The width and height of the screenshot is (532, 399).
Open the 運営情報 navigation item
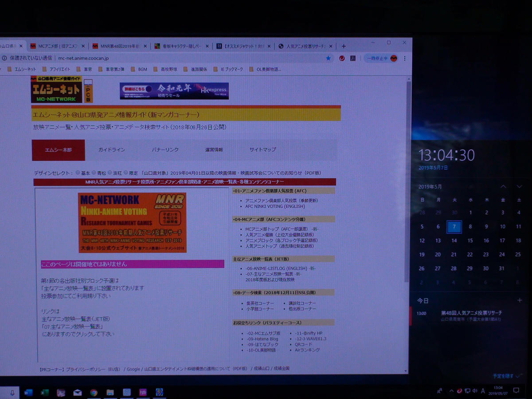click(214, 150)
